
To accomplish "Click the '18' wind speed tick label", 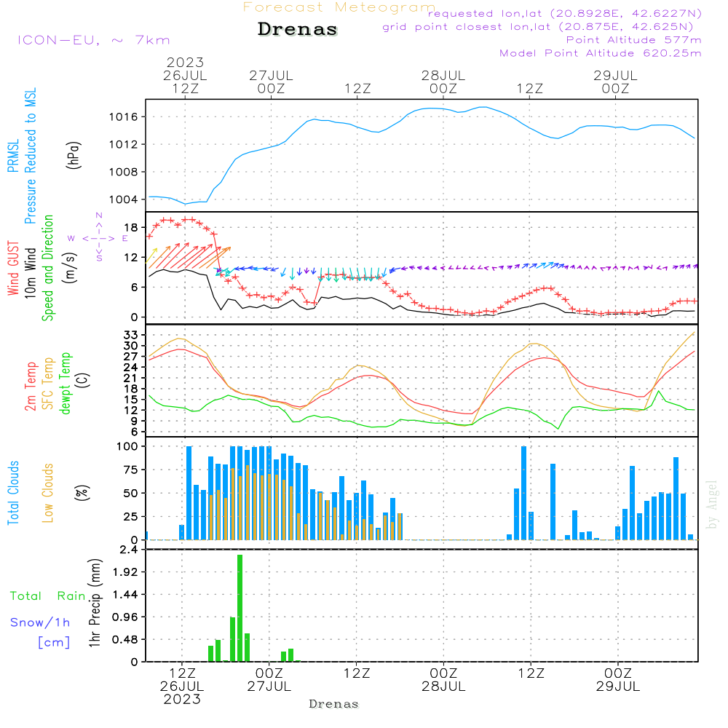I will click(131, 227).
